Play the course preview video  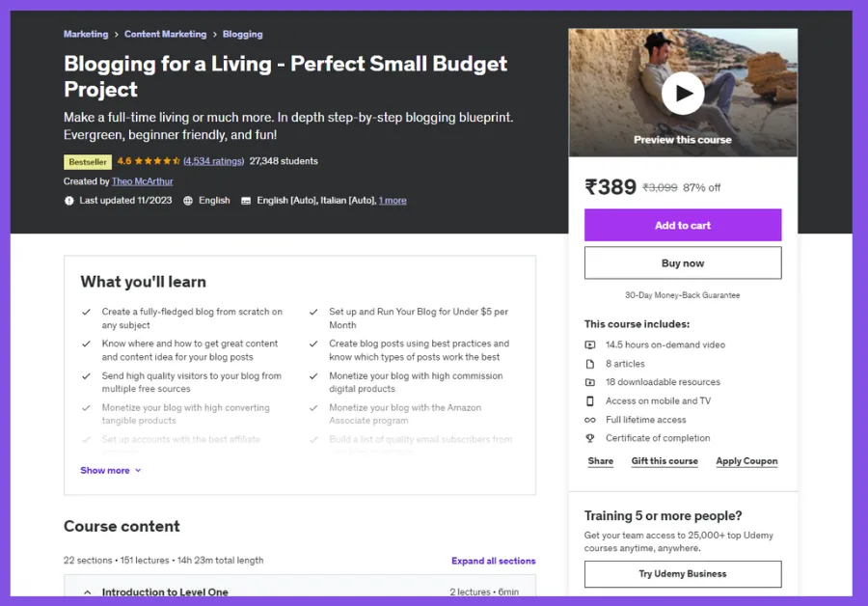point(683,93)
